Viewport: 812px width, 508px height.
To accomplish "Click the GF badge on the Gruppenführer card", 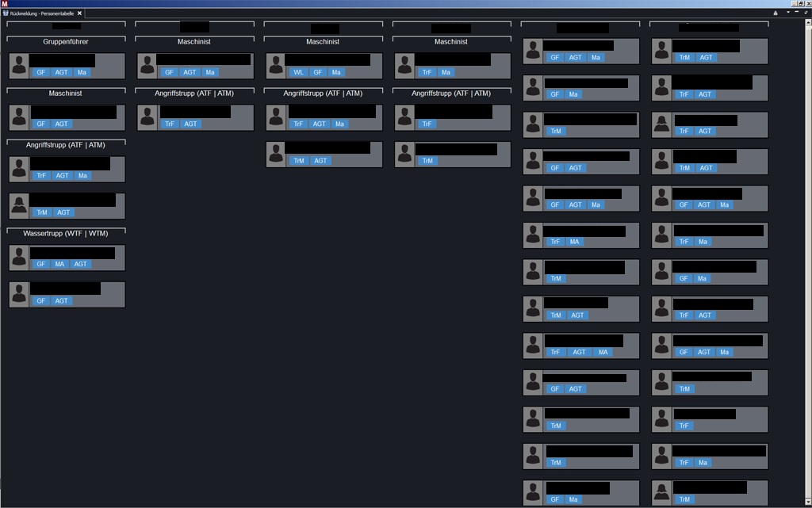I will pos(41,72).
